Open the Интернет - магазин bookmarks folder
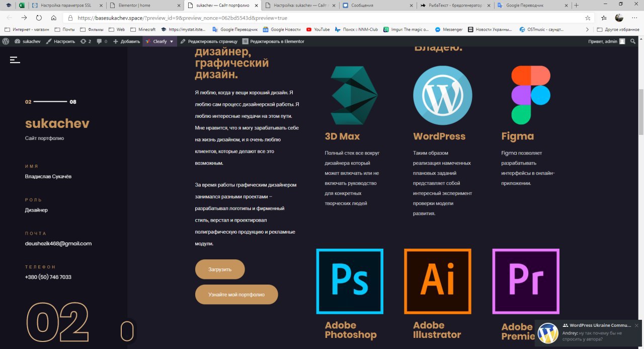The width and height of the screenshot is (644, 349). pyautogui.click(x=27, y=29)
